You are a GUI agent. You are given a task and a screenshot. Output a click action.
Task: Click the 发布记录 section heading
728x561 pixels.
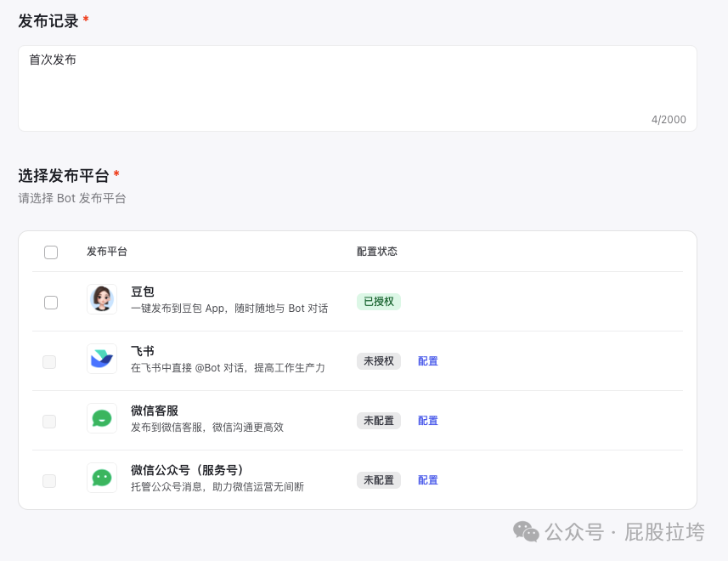click(x=48, y=21)
